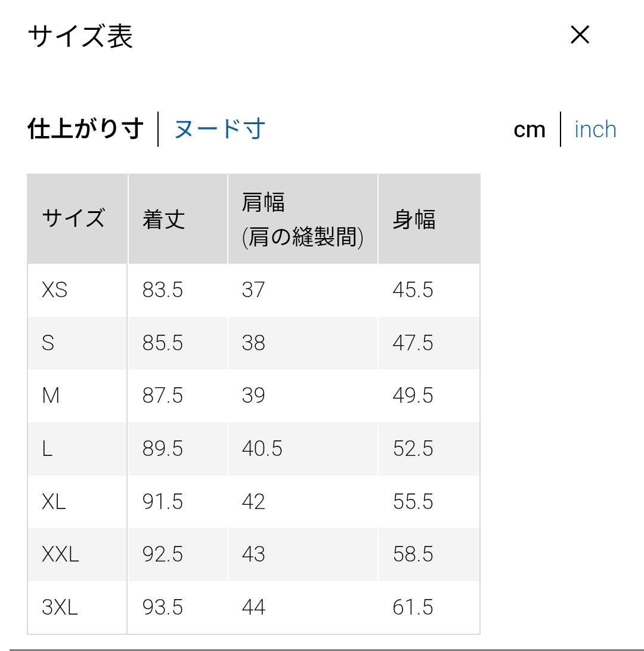Click the 61.5 body width value
This screenshot has width=644, height=651.
pyautogui.click(x=413, y=607)
